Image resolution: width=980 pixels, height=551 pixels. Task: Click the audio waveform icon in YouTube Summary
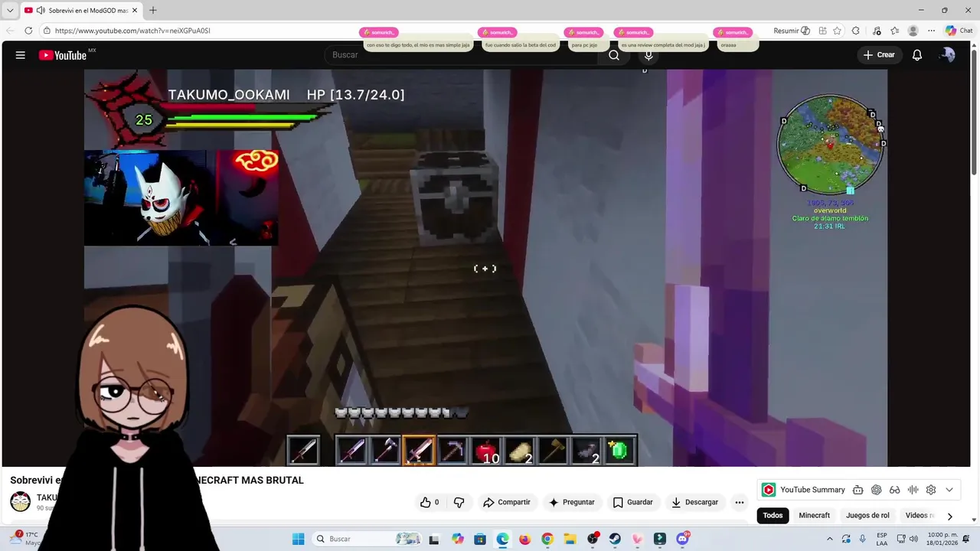[913, 490]
